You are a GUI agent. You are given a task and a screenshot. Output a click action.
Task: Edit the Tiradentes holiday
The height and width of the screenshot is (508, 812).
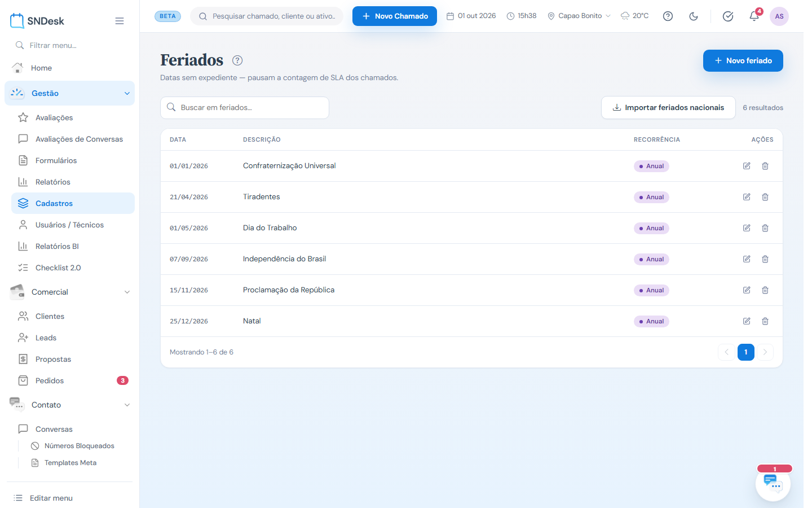pyautogui.click(x=747, y=197)
